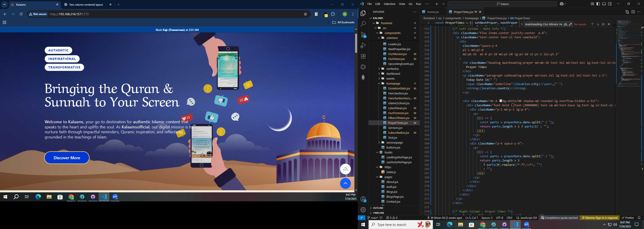Open All Bookmarks folder in Chrome
This screenshot has width=644, height=229.
pyautogui.click(x=343, y=23)
